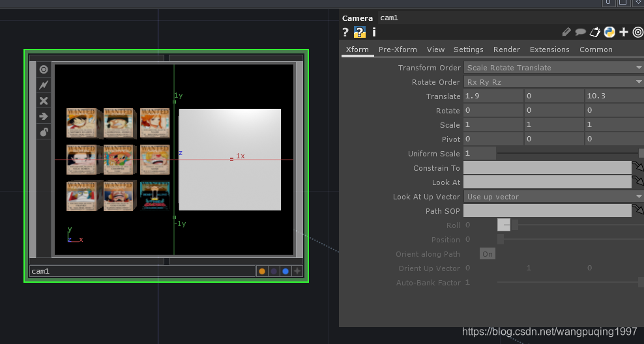The width and height of the screenshot is (644, 344).
Task: Switch language with the Python icon
Action: (609, 32)
